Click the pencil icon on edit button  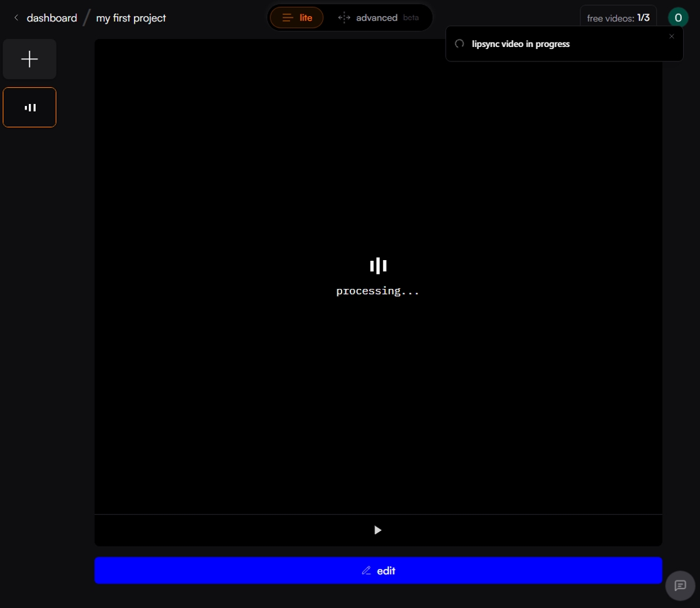tap(366, 570)
